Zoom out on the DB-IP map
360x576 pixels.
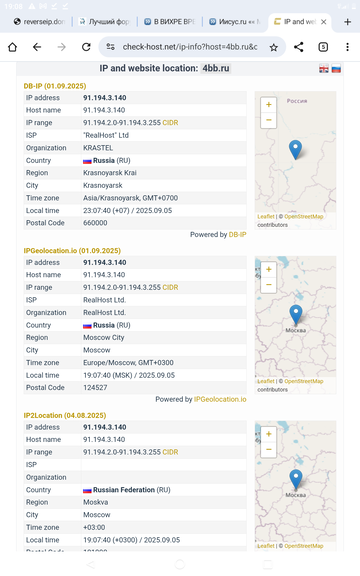[269, 120]
